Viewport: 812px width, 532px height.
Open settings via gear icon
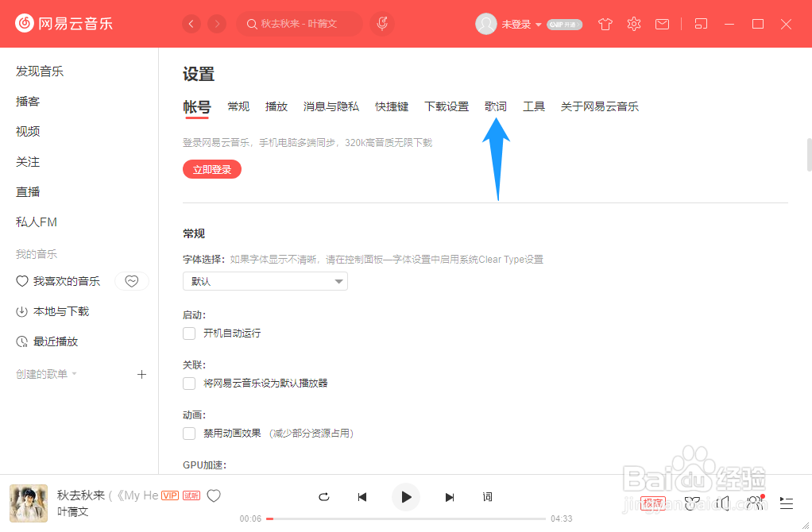pos(634,24)
